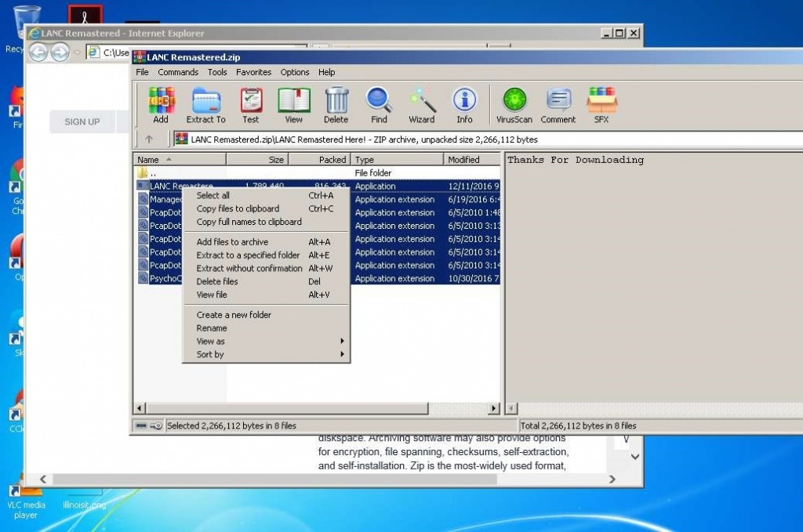Open the Commands menu
803x532 pixels.
tap(178, 72)
